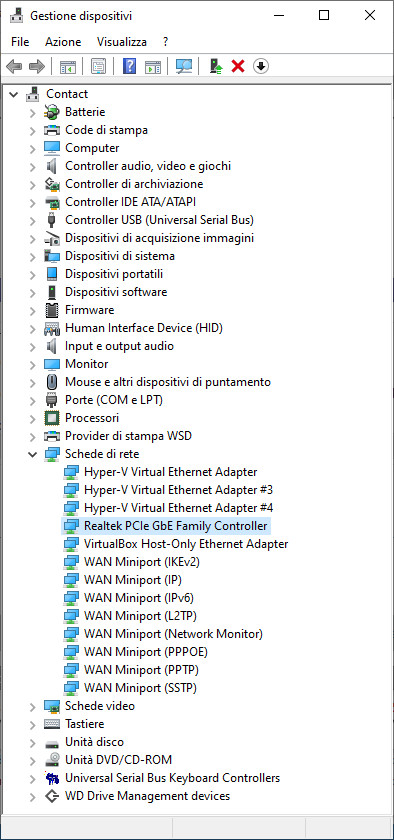The height and width of the screenshot is (840, 394).
Task: Select VirtualBox Host-Only Ethernet Adapter
Action: (186, 544)
